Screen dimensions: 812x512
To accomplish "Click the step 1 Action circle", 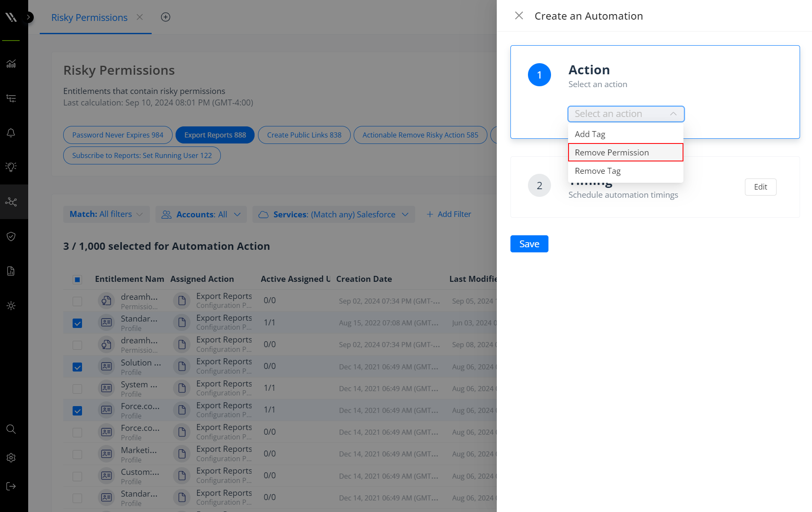I will (539, 75).
